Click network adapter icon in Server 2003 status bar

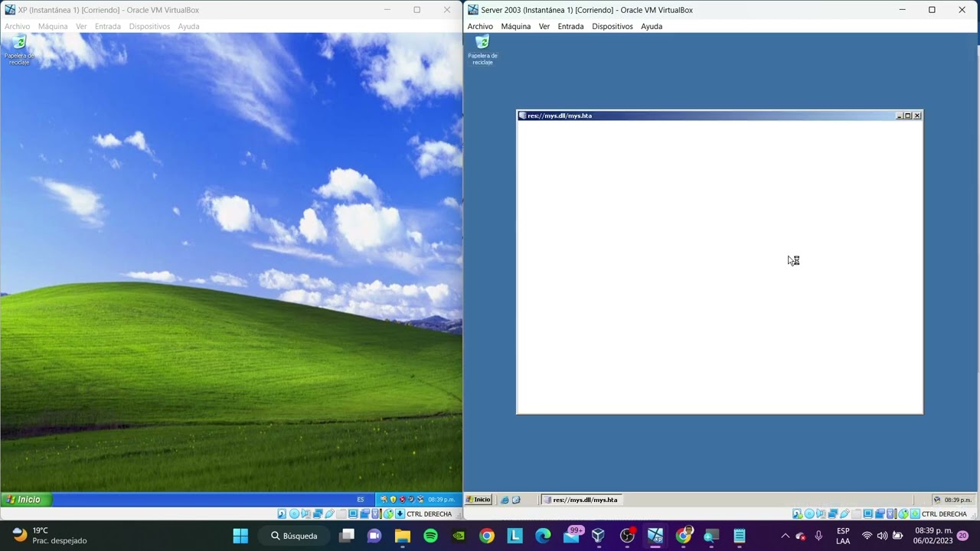point(833,514)
